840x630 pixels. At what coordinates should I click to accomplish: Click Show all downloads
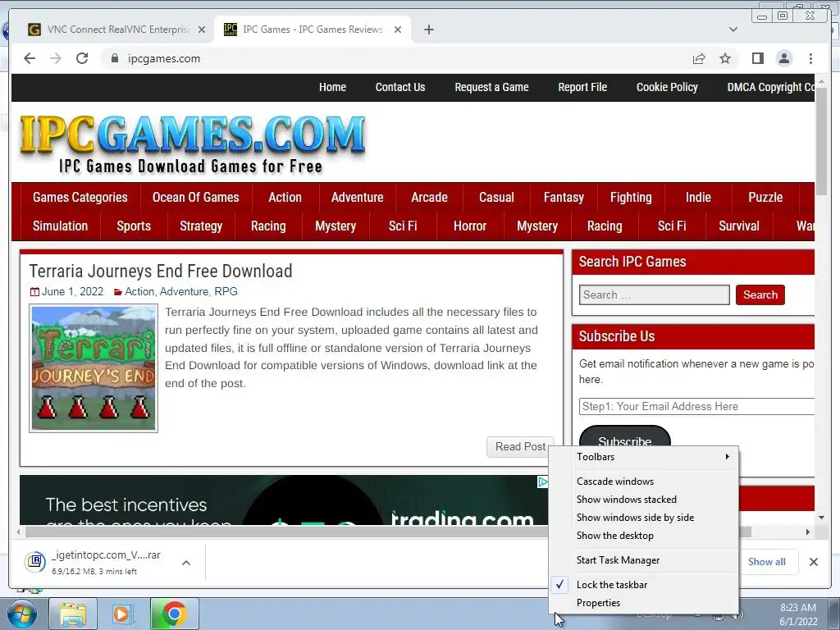point(767,561)
